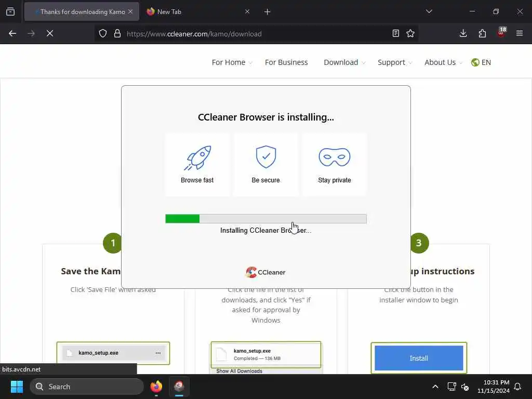Change language via EN globe selector
Screen dimensions: 532x399
click(x=481, y=62)
